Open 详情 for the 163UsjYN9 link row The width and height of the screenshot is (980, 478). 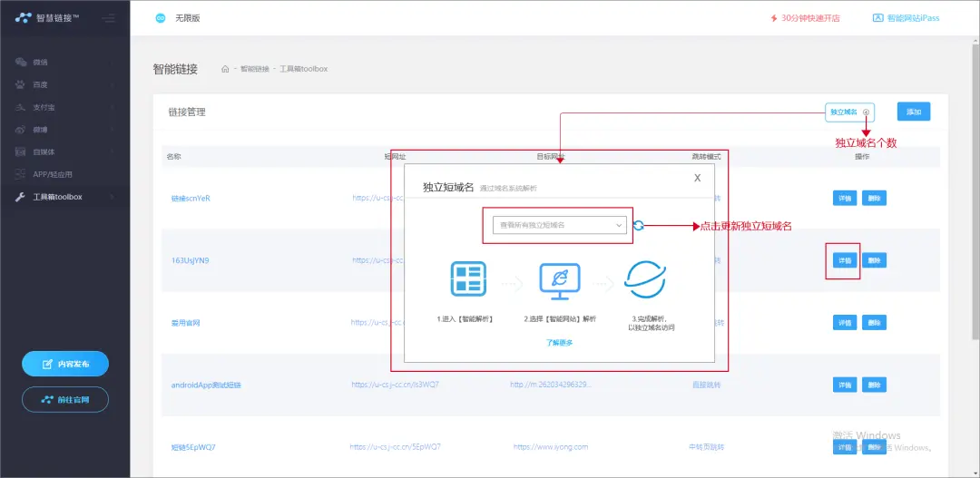(x=845, y=260)
